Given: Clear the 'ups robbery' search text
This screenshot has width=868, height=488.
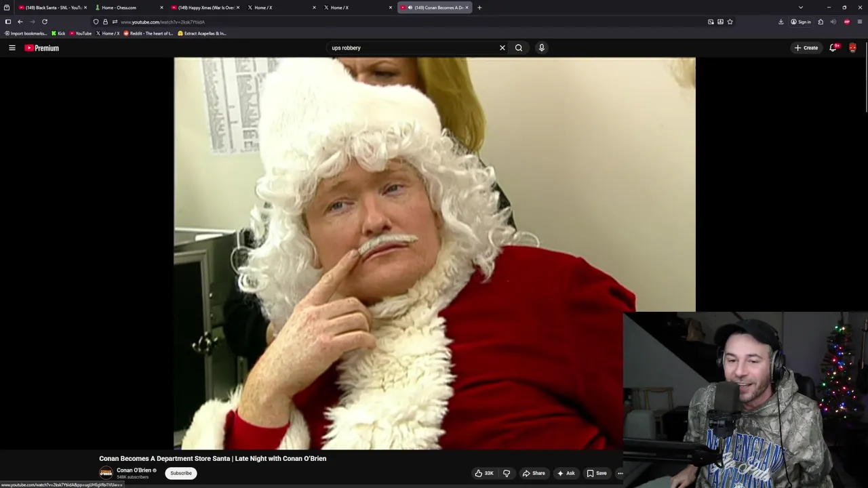Looking at the screenshot, I should click(502, 48).
